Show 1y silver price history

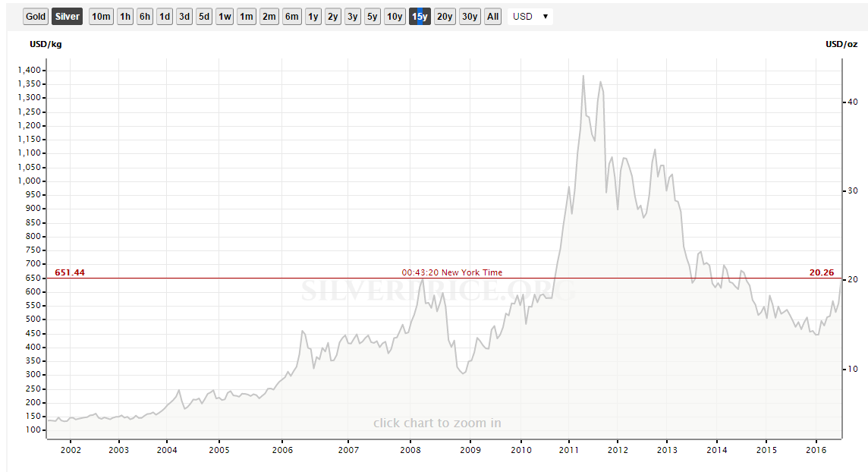(313, 17)
